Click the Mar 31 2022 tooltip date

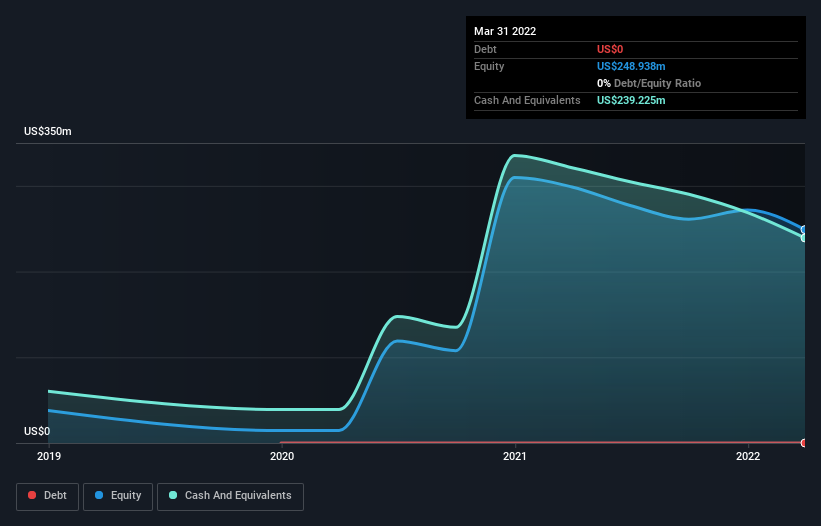pyautogui.click(x=505, y=31)
